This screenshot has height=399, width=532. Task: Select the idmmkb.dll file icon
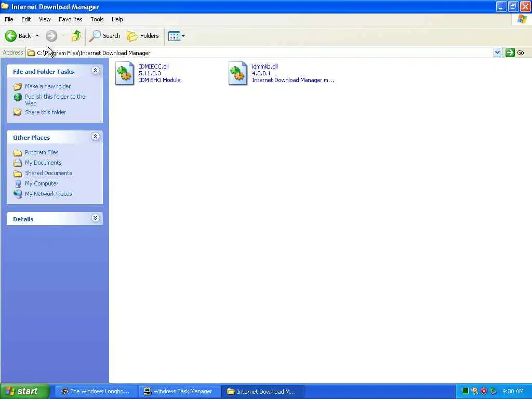click(238, 73)
